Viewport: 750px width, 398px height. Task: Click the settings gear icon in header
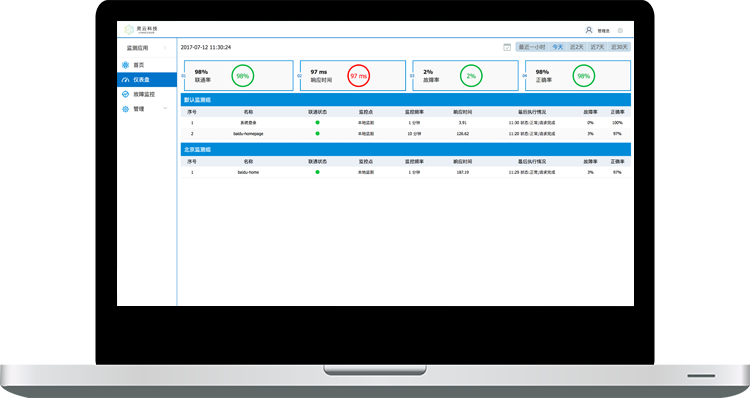tap(620, 30)
